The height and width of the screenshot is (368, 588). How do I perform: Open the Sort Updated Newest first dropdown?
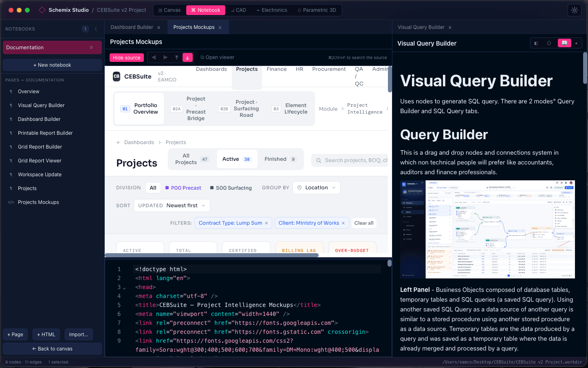[x=172, y=206]
